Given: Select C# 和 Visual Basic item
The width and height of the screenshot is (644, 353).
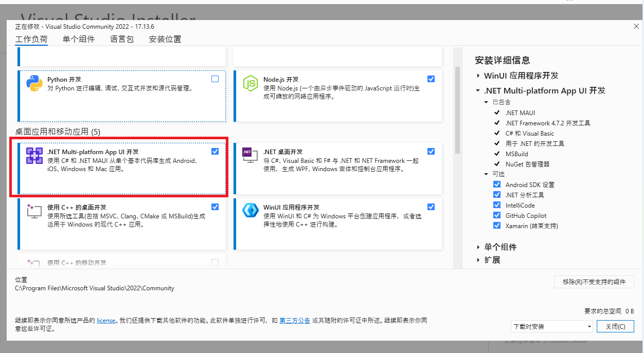Looking at the screenshot, I should [x=530, y=133].
